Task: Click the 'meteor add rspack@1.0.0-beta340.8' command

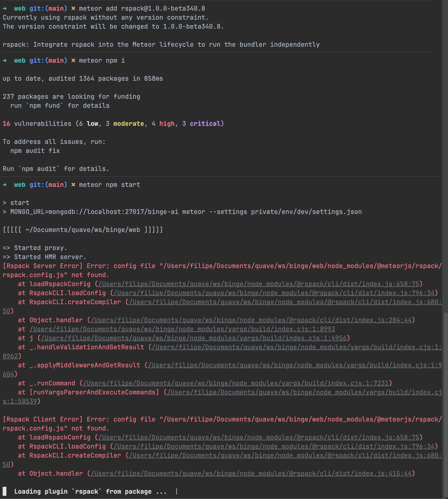Action: pyautogui.click(x=142, y=8)
